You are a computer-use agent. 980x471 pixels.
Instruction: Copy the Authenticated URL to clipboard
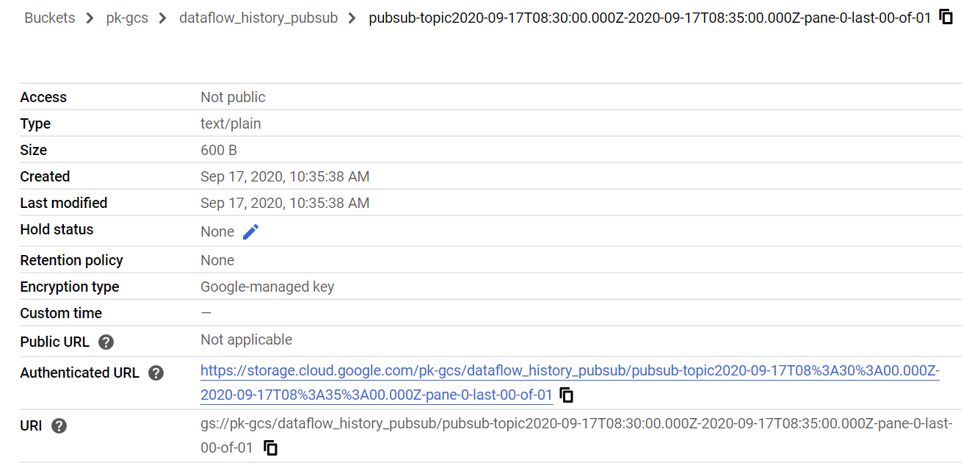point(566,395)
